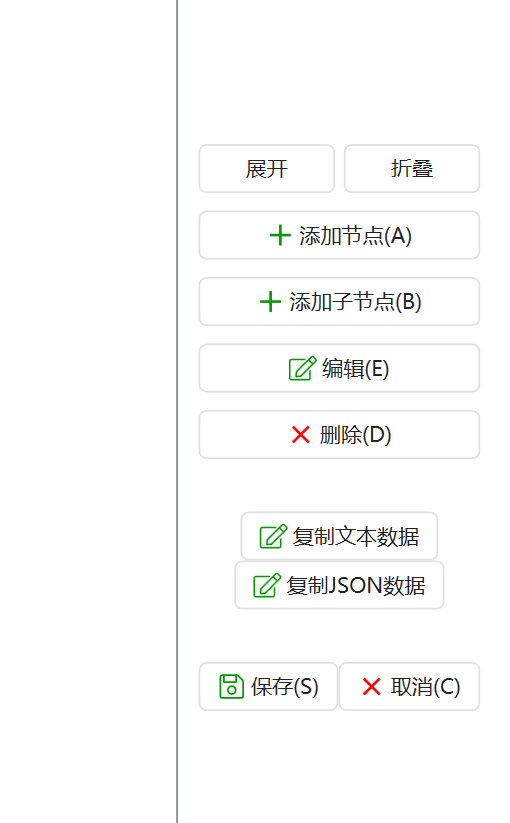Click the green pencil icon next to 编辑(E)
This screenshot has width=510, height=823.
click(303, 368)
